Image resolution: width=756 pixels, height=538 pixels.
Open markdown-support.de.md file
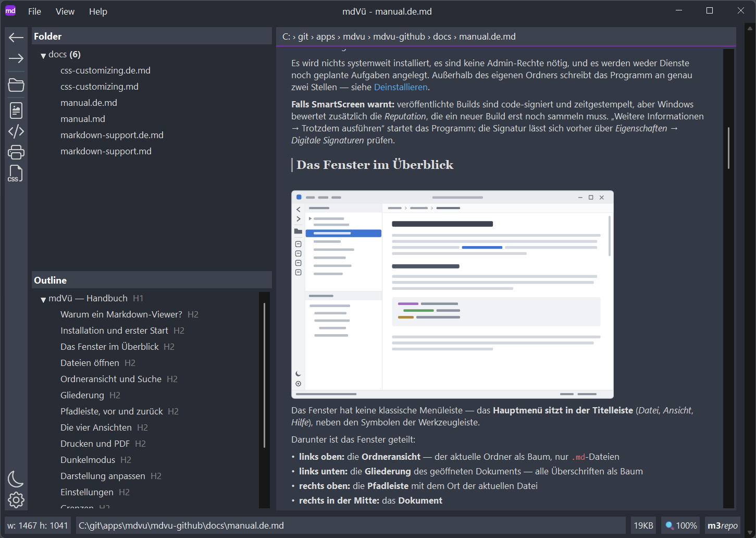point(112,135)
